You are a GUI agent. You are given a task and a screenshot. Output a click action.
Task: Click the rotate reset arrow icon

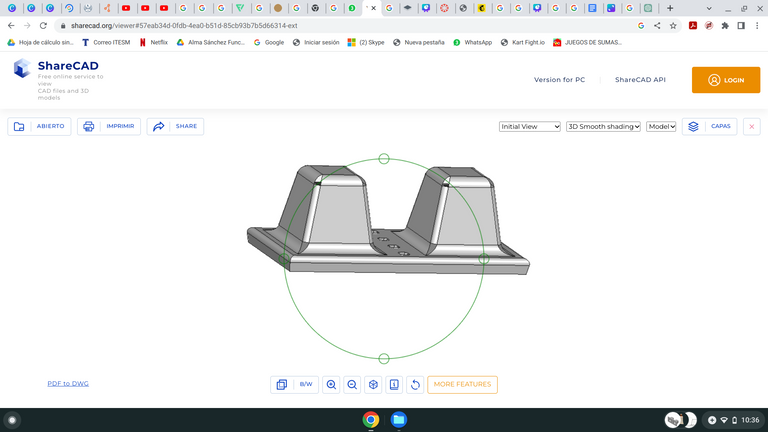415,384
